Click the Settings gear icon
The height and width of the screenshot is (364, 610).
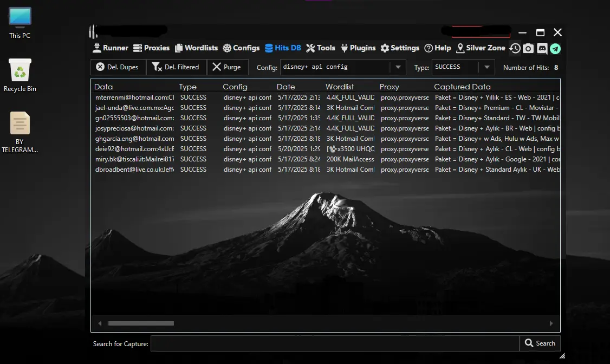point(385,48)
